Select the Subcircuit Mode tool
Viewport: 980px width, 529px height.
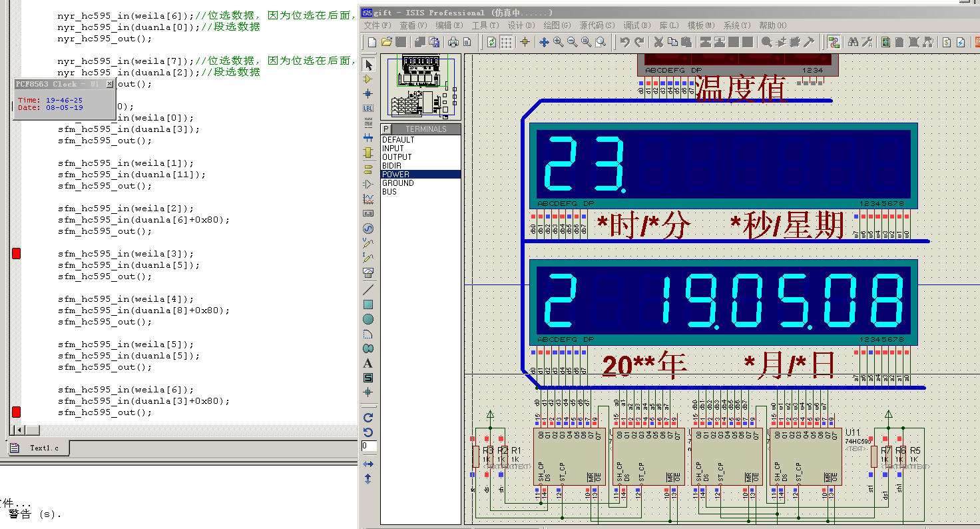point(368,153)
